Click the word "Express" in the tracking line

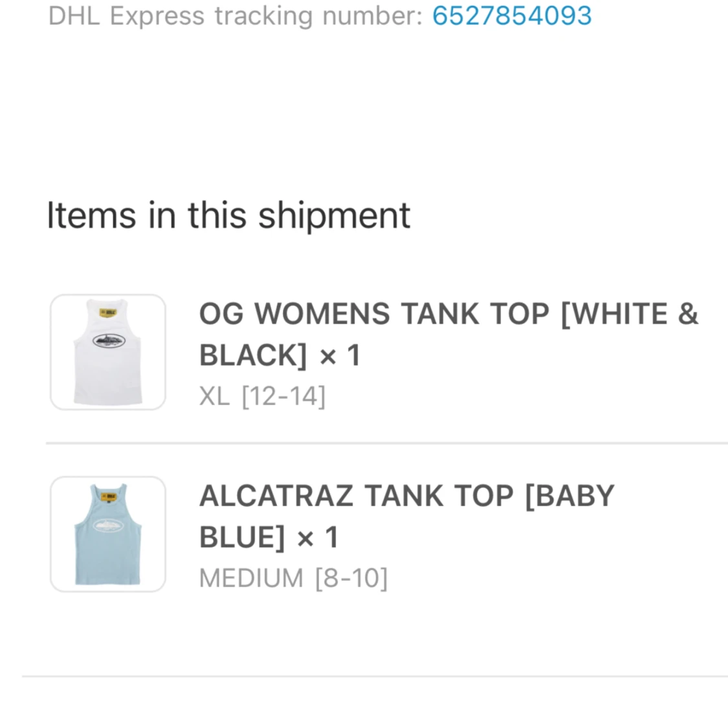pyautogui.click(x=157, y=16)
